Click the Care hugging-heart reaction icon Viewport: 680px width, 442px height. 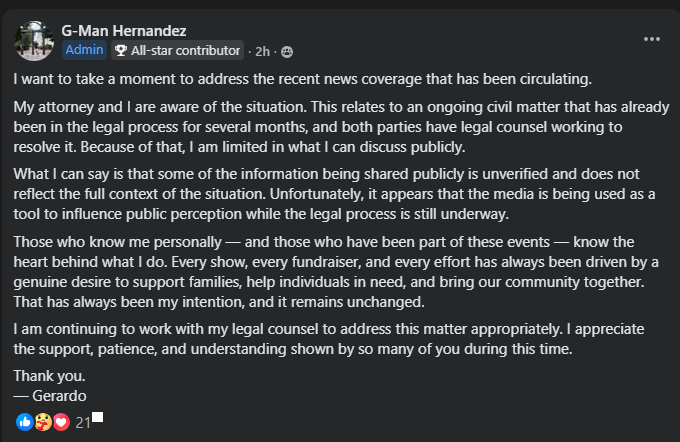(x=43, y=422)
